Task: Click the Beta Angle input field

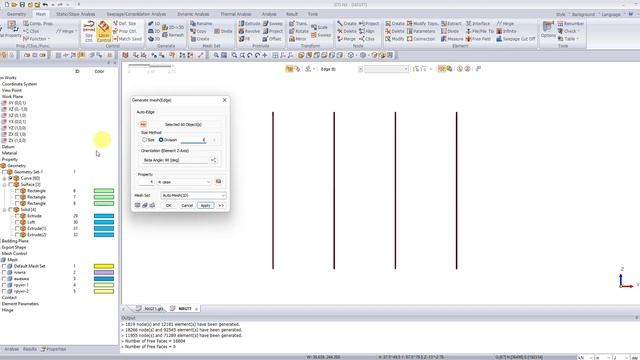Action: click(x=175, y=160)
